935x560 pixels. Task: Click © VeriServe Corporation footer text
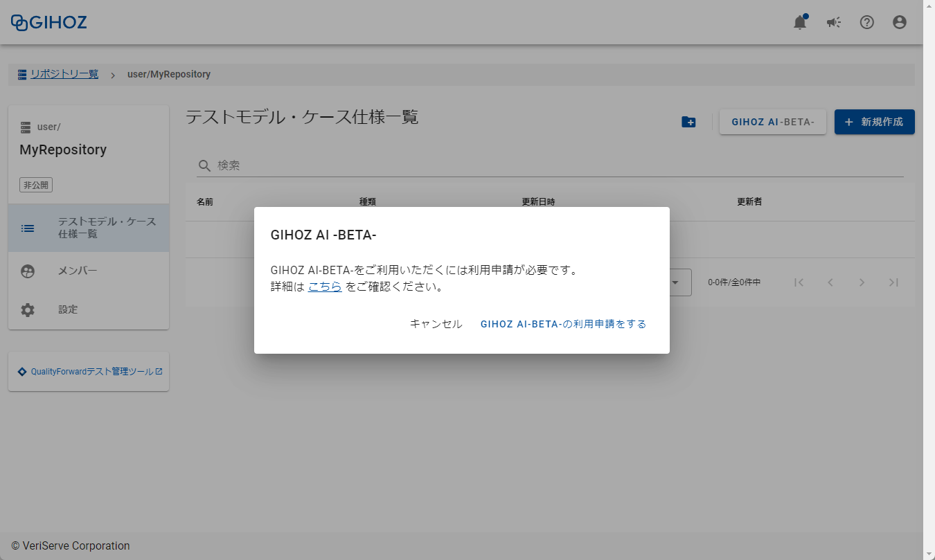(x=71, y=545)
